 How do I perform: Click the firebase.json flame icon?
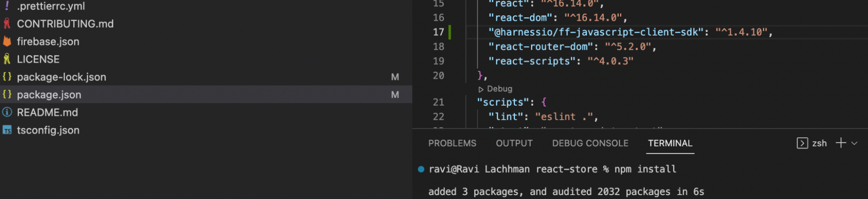coord(7,41)
